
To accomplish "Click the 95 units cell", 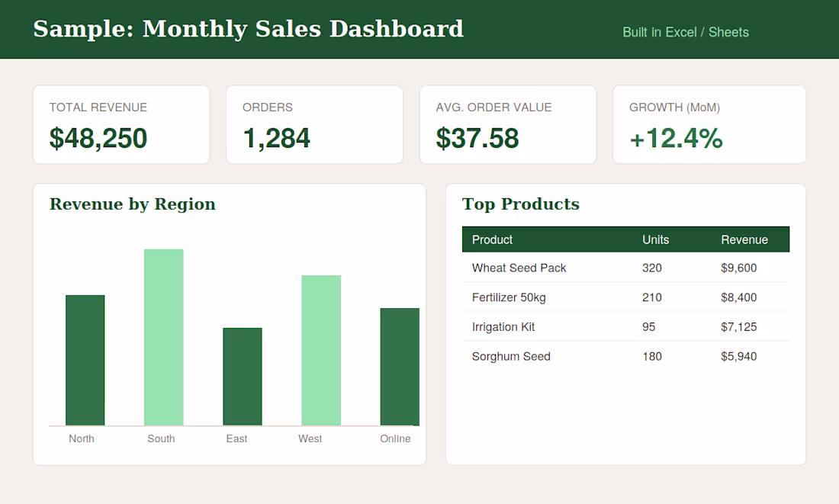I will [x=648, y=327].
